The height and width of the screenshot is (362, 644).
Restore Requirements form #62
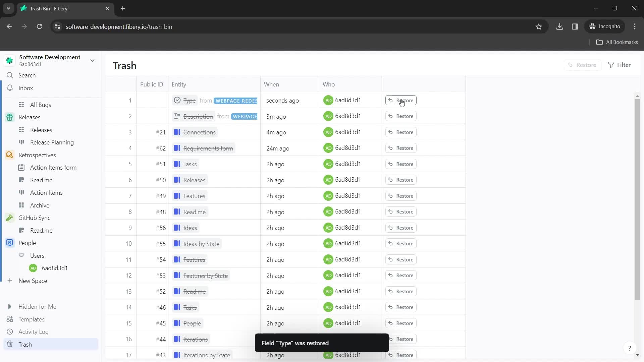tap(401, 148)
